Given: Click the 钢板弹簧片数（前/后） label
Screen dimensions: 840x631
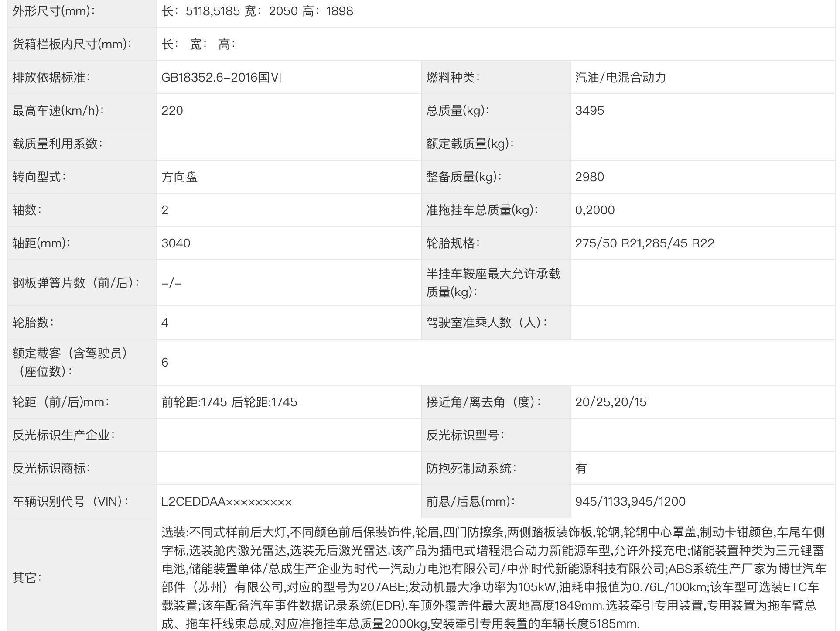Looking at the screenshot, I should pyautogui.click(x=76, y=283).
